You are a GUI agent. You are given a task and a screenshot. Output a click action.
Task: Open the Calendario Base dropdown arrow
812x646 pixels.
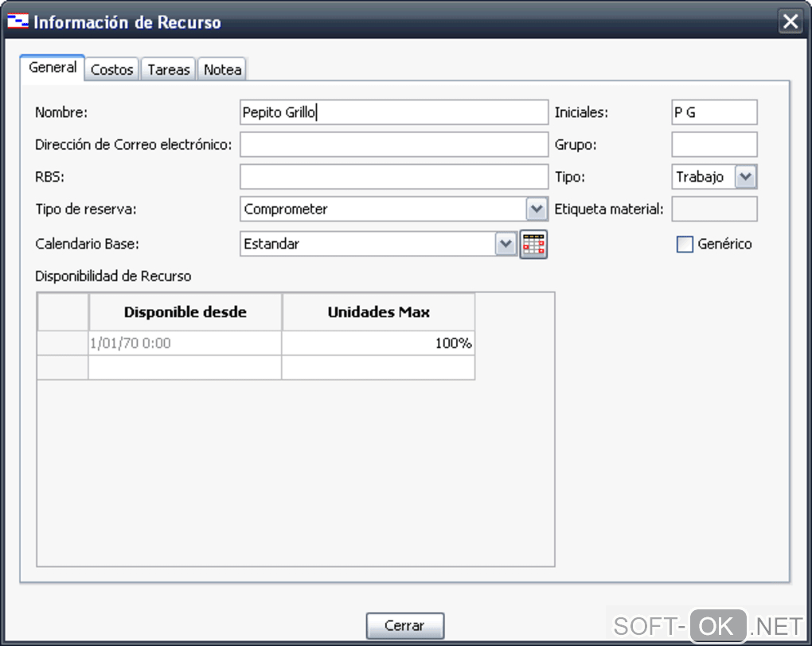pyautogui.click(x=506, y=244)
